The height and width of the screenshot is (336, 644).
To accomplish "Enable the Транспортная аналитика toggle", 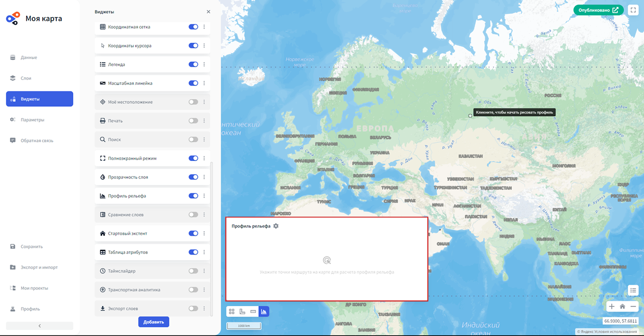I will tap(193, 290).
